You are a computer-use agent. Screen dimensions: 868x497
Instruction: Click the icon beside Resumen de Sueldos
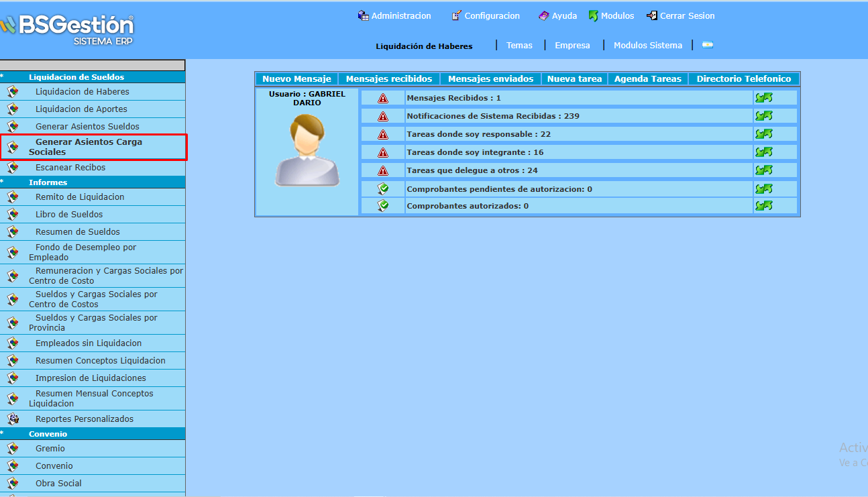pos(13,232)
